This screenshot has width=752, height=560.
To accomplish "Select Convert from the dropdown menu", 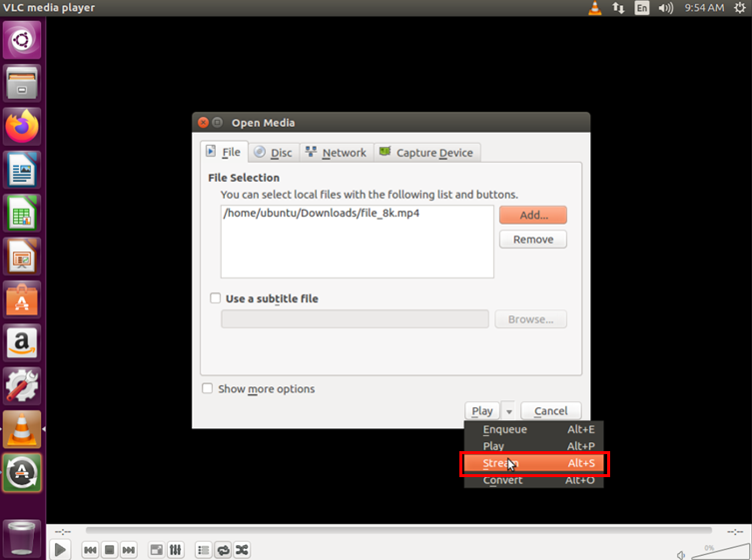I will [x=533, y=480].
